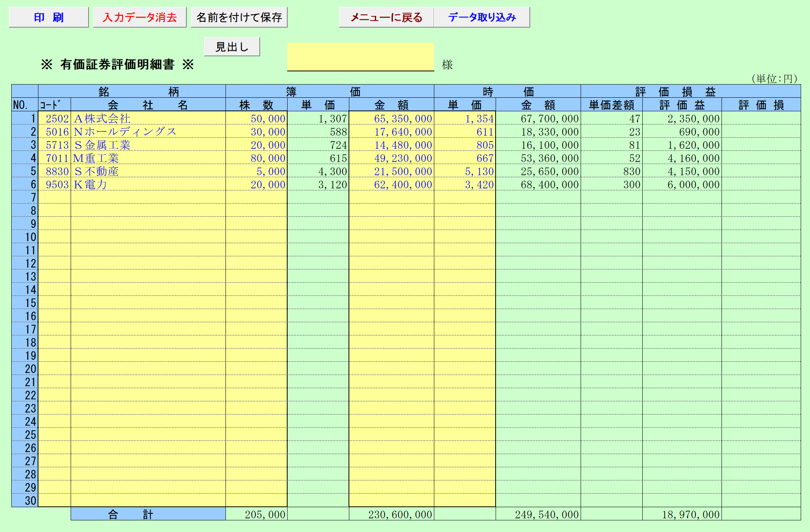This screenshot has height=532, width=810.
Task: Select book unit price 1,307
Action: [318, 118]
